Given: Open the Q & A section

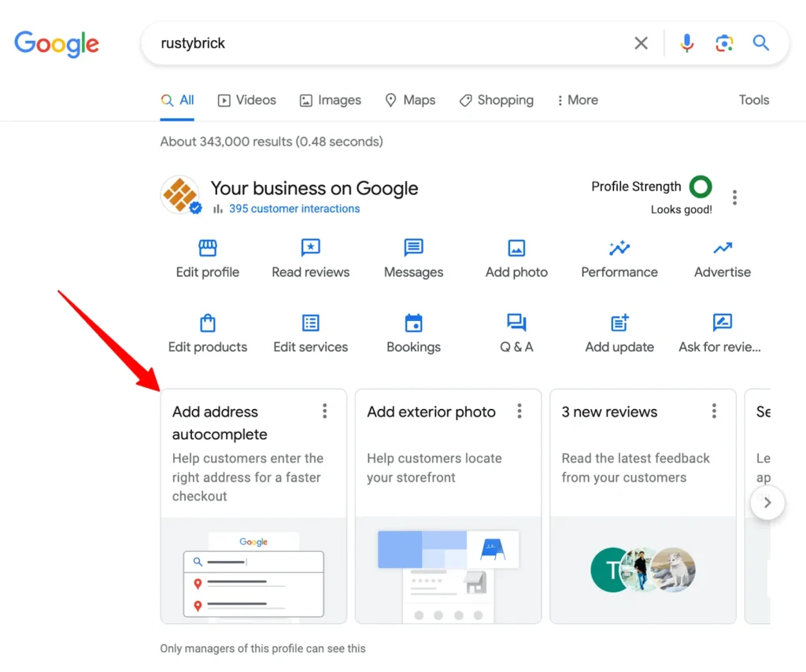Looking at the screenshot, I should coord(516,323).
